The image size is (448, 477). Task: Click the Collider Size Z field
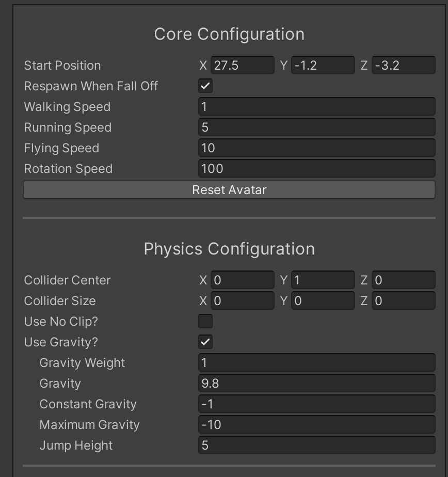(x=403, y=301)
